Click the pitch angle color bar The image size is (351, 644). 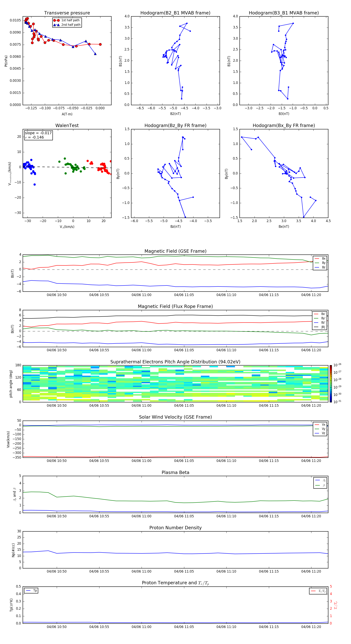[331, 384]
